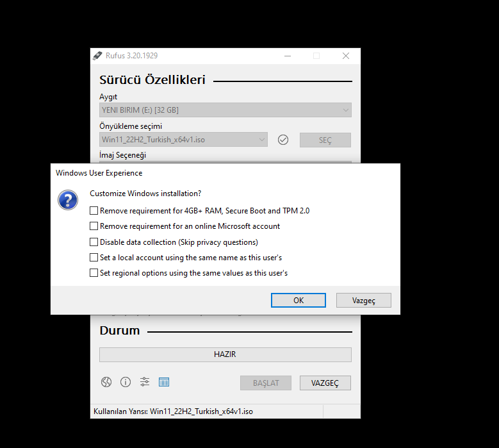Close the Rufus window
The height and width of the screenshot is (448, 499).
coord(346,56)
